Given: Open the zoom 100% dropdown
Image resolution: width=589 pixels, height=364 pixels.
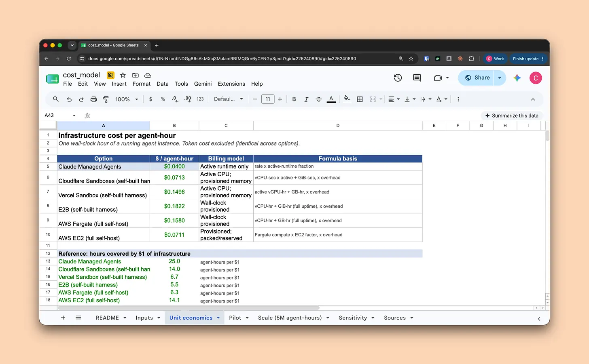Looking at the screenshot, I should click(127, 99).
